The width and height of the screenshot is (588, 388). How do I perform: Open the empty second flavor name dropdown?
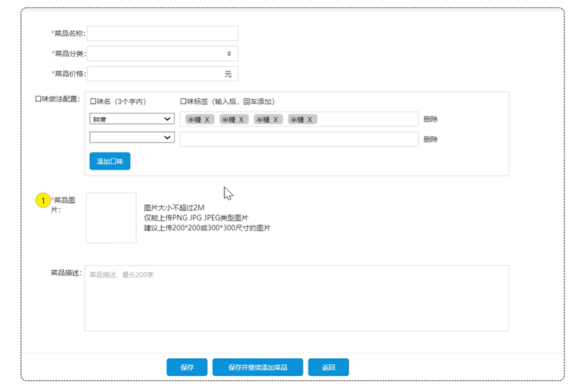pyautogui.click(x=132, y=138)
